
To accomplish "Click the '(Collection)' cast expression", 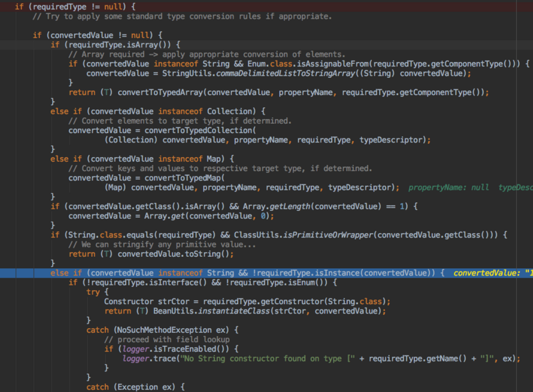I will 131,140.
